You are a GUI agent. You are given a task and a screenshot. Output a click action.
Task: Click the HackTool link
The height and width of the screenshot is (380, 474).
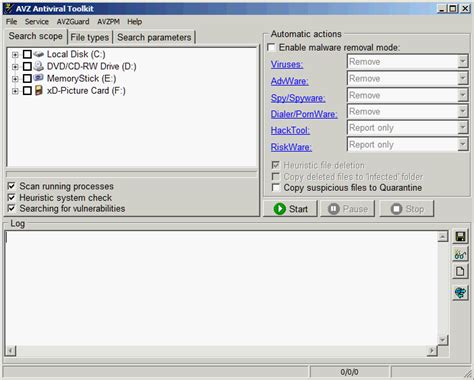290,130
